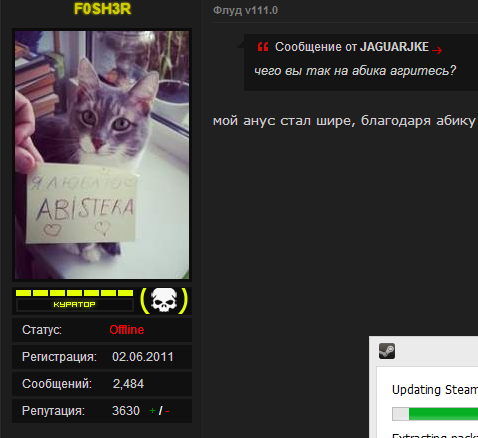This screenshot has height=438, width=478.
Task: Click the quoted text about абика
Action: pos(355,71)
